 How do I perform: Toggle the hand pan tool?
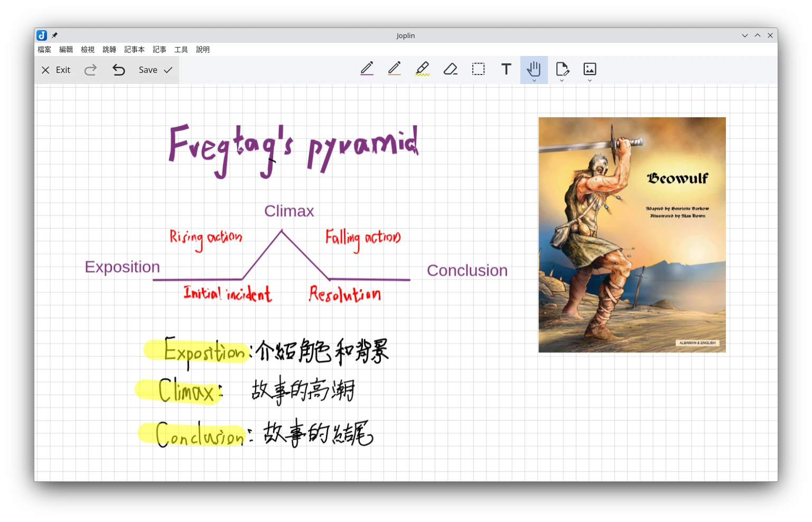534,68
